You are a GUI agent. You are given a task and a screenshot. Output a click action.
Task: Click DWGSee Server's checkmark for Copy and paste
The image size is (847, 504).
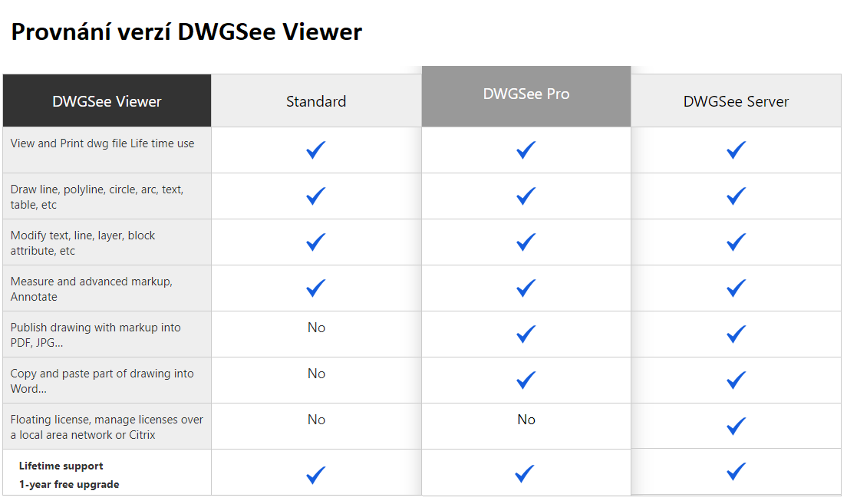point(735,380)
